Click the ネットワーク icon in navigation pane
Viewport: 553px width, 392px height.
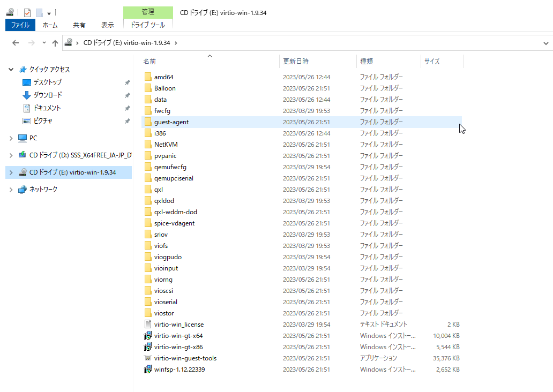[23, 190]
